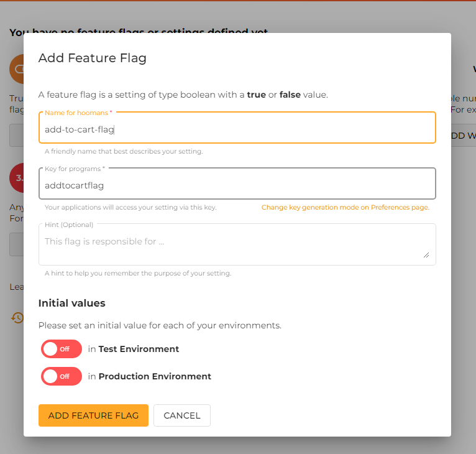
Task: Click the Hint (Optional) floating label
Action: tap(68, 225)
